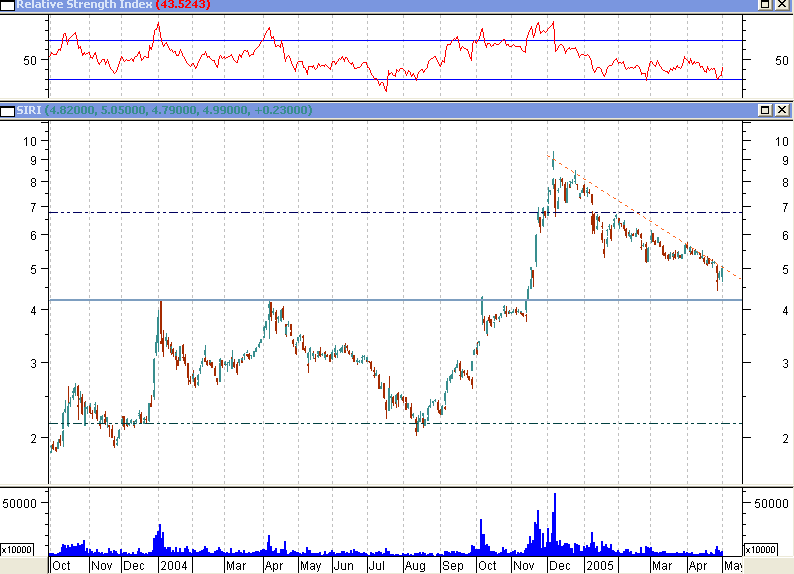Click the 2004 label on date axis
794x574 pixels.
click(174, 565)
